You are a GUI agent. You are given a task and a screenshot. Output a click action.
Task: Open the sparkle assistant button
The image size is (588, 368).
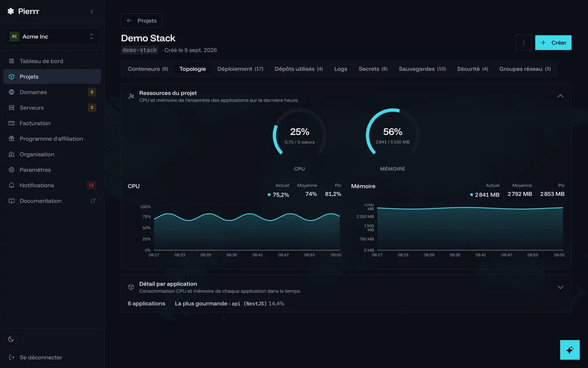pyautogui.click(x=570, y=350)
